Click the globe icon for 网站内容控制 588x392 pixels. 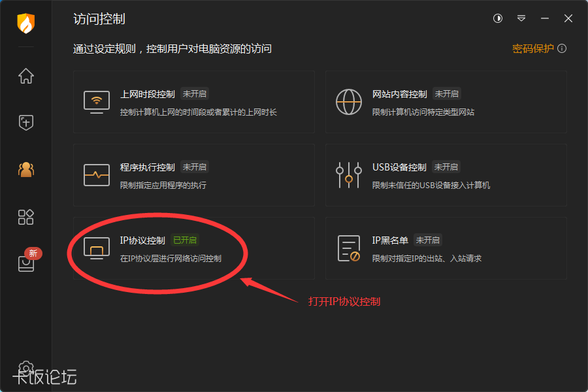coord(349,101)
